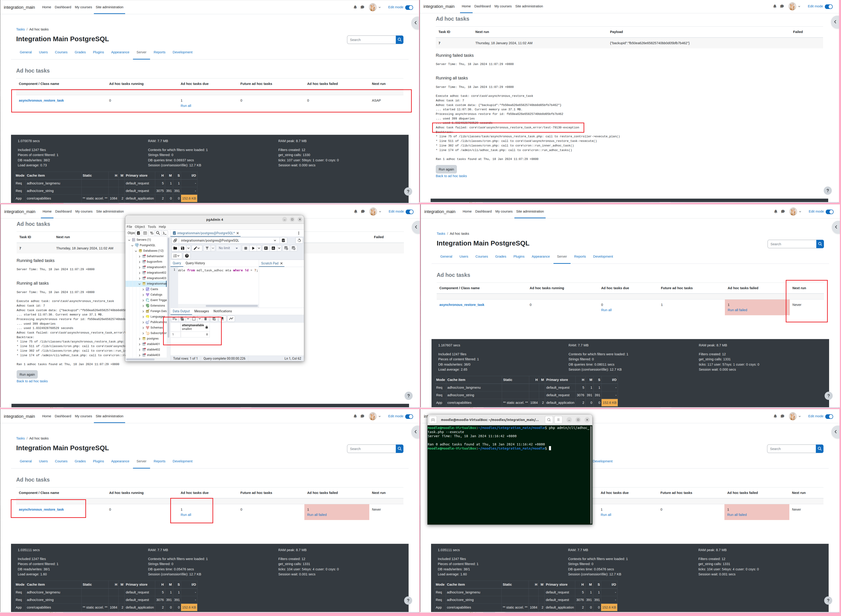The image size is (841, 616).
Task: Click the Filter funnel icon in pgAdmin's query toolbar
Action: [207, 248]
